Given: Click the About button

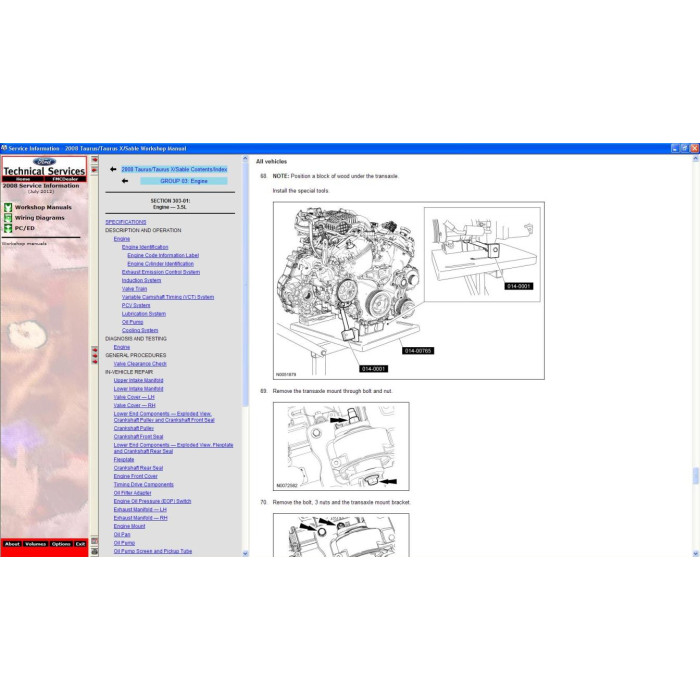Looking at the screenshot, I should (12, 544).
